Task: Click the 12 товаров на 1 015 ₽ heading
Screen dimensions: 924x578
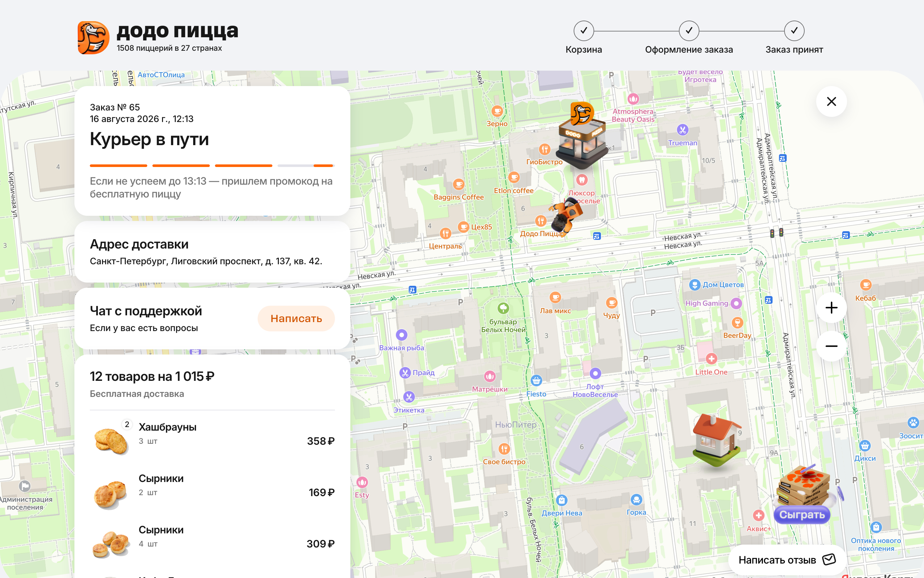Action: (152, 376)
